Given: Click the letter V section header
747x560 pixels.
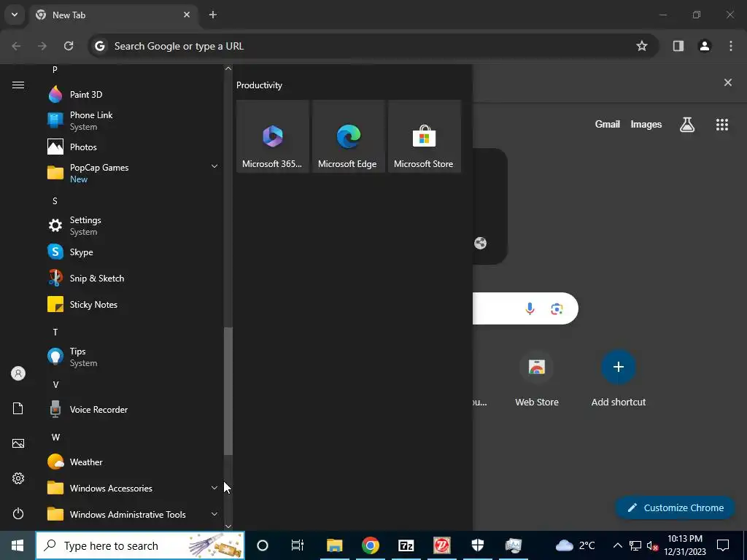Looking at the screenshot, I should (x=55, y=384).
